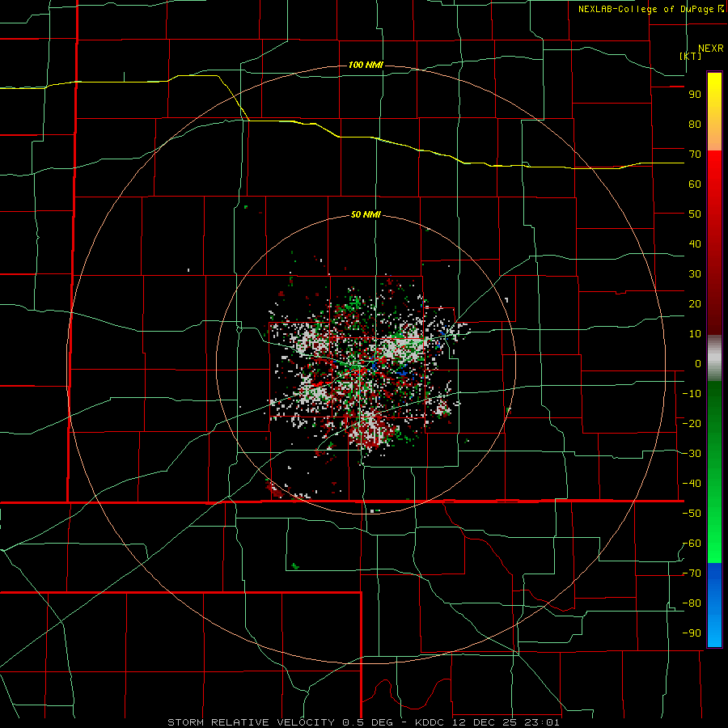Click the 0 value on the velocity scale
The height and width of the screenshot is (728, 728).
698,364
